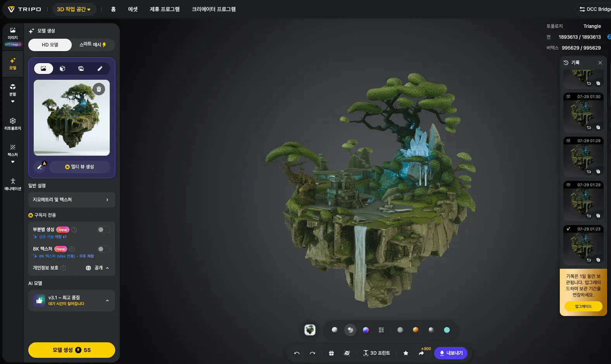Click the 멀티 뷰 생성 button
Viewport: 611px width, 364px height.
point(79,167)
